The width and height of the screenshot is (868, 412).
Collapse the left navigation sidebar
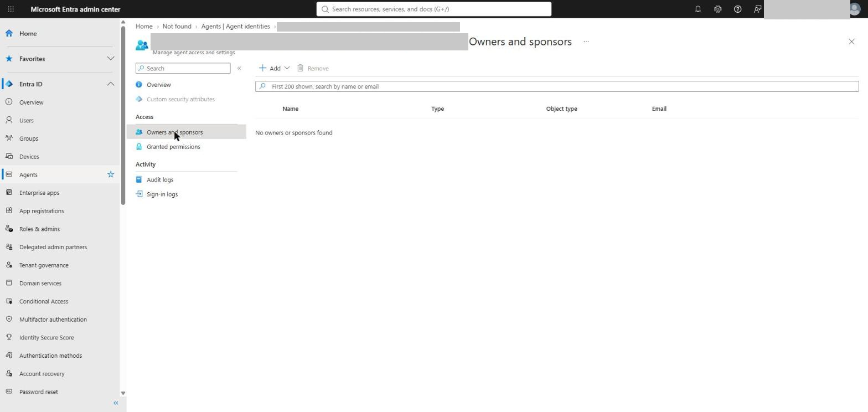click(x=116, y=403)
